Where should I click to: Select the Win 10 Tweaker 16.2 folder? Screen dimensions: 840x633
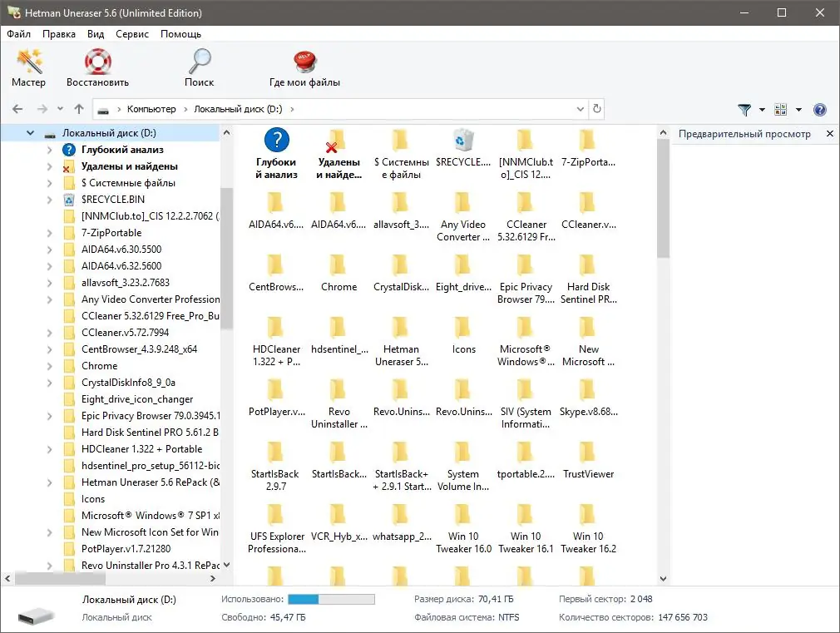[588, 520]
